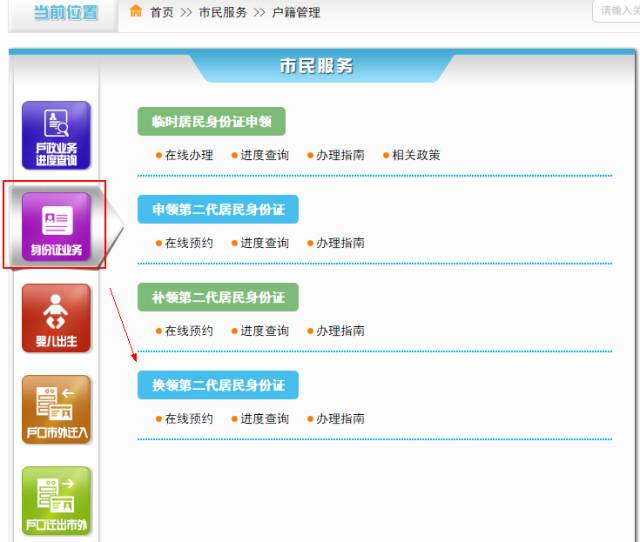Open 户籍管理 breadcrumb link
The width and height of the screenshot is (640, 542).
click(296, 13)
